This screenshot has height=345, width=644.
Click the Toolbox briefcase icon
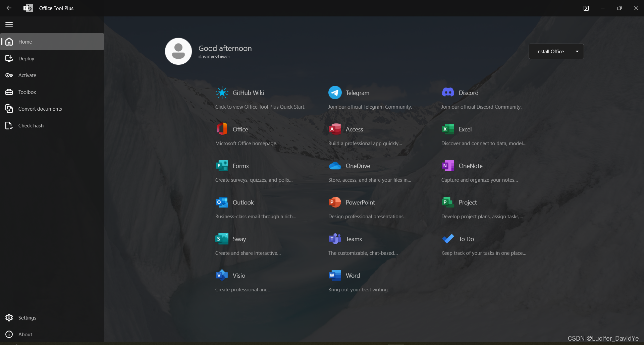pyautogui.click(x=9, y=92)
